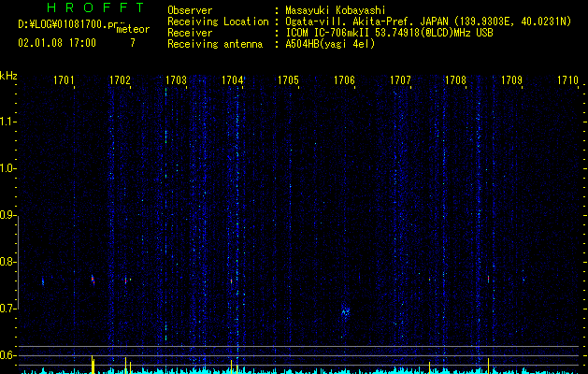This screenshot has height=374, width=588.
Task: Click the meteor count value 7
Action: click(133, 43)
